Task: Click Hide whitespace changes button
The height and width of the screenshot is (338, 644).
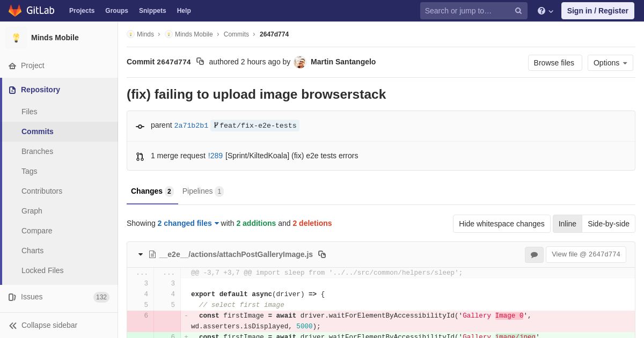Action: coord(502,224)
